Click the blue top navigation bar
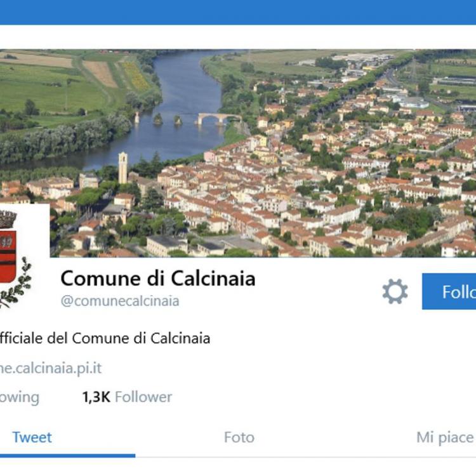 tap(238, 13)
